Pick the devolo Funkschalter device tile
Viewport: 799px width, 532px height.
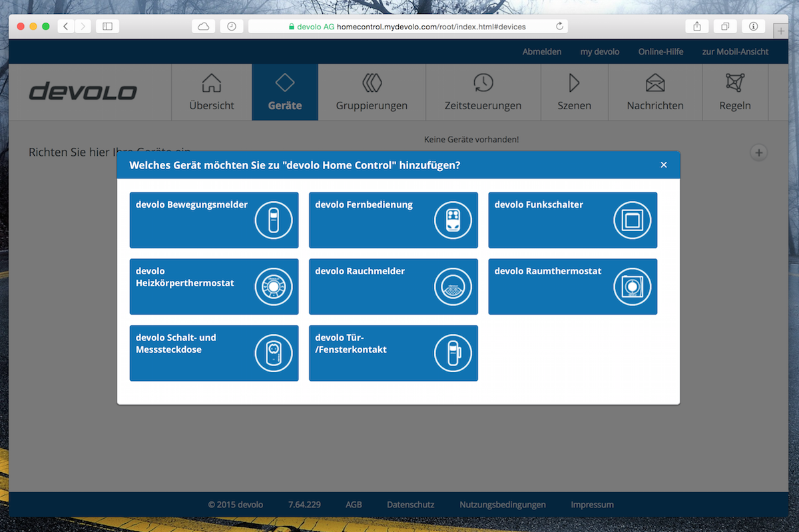pos(573,220)
